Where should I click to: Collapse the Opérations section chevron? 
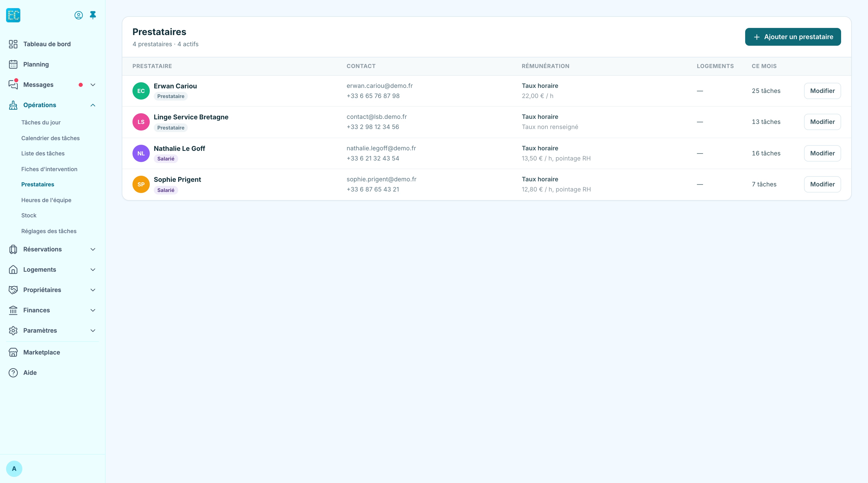coord(93,105)
